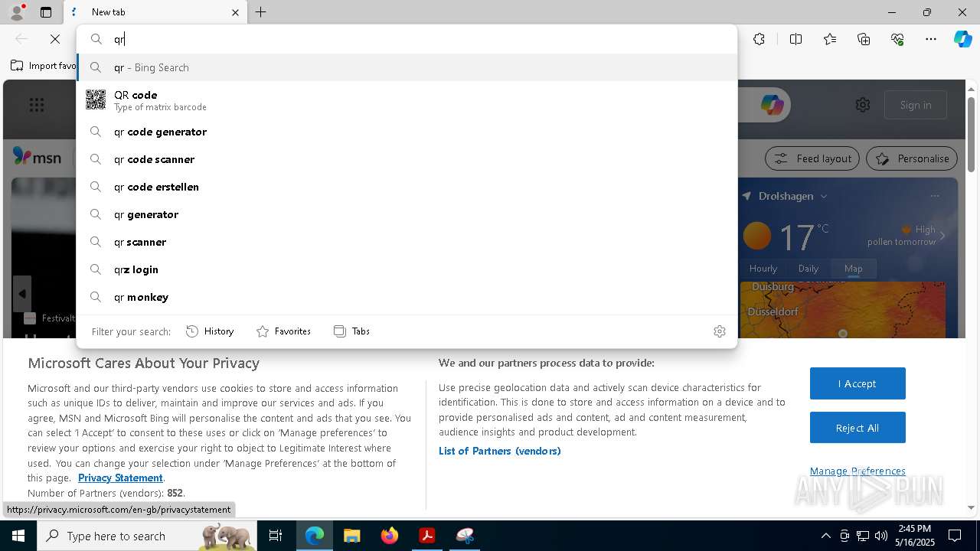Open the MSN apps grid icon
This screenshot has height=551, width=980.
point(37,106)
